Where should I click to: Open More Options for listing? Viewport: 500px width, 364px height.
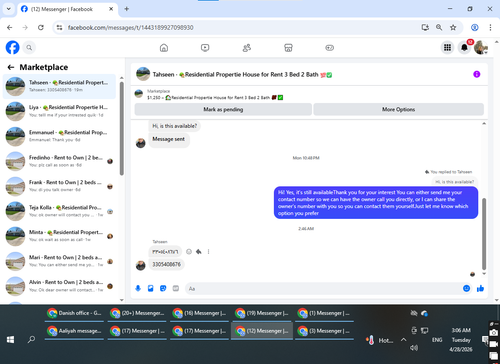[398, 109]
